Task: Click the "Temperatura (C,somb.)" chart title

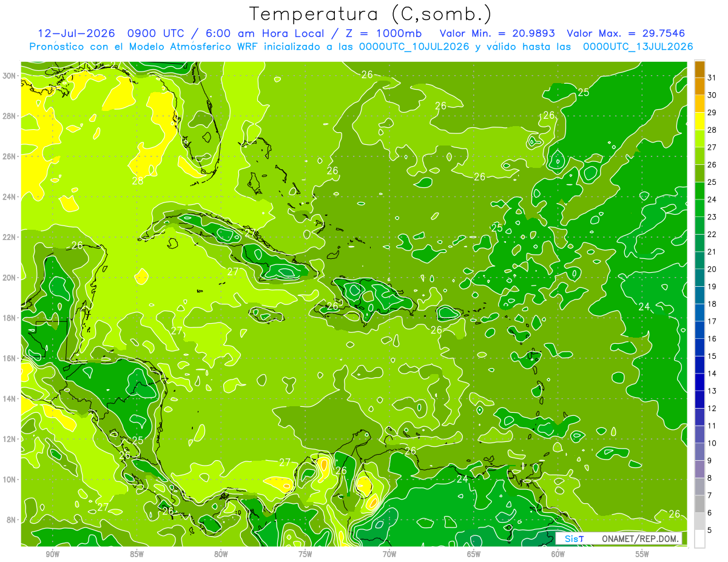Action: coord(370,14)
